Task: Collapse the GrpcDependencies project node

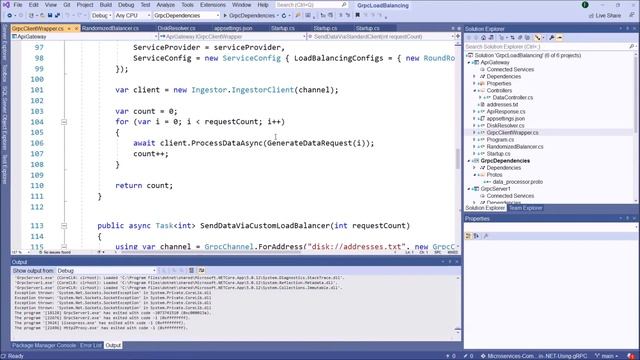Action: coord(469,161)
